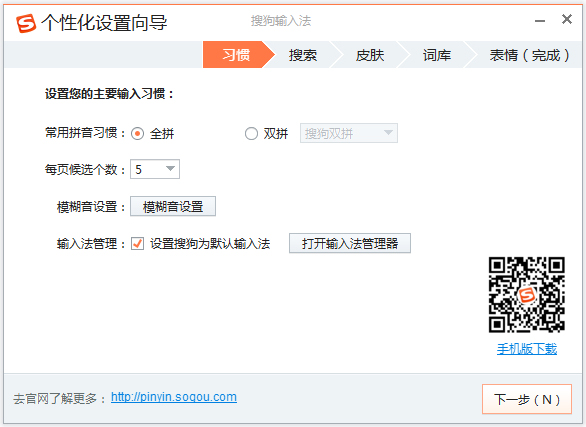Click the 打开输入法管理器 button
Viewport: 586px width, 427px height.
click(350, 243)
